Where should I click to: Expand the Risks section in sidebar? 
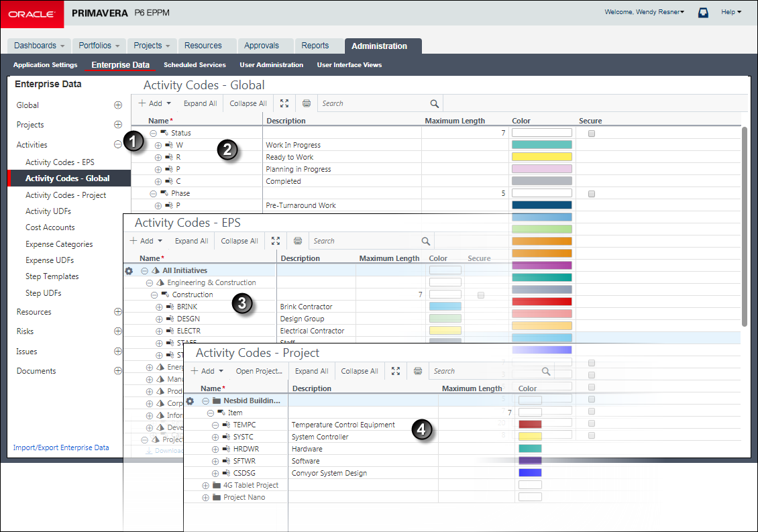pos(118,331)
